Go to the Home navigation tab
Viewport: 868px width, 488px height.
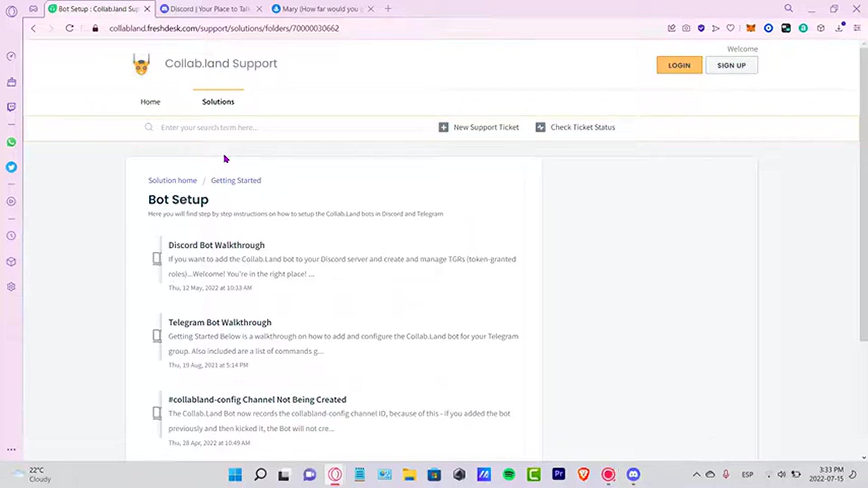point(150,102)
